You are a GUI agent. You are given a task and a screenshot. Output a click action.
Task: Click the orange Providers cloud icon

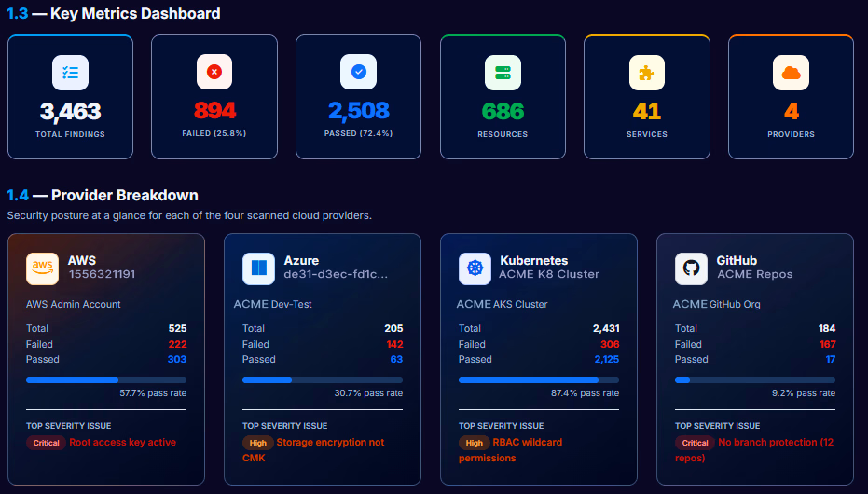(791, 73)
